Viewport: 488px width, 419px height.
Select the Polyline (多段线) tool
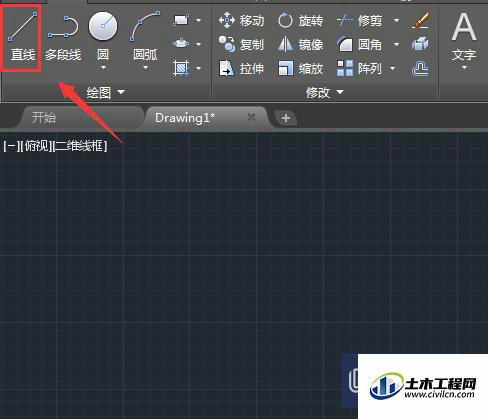tap(63, 37)
